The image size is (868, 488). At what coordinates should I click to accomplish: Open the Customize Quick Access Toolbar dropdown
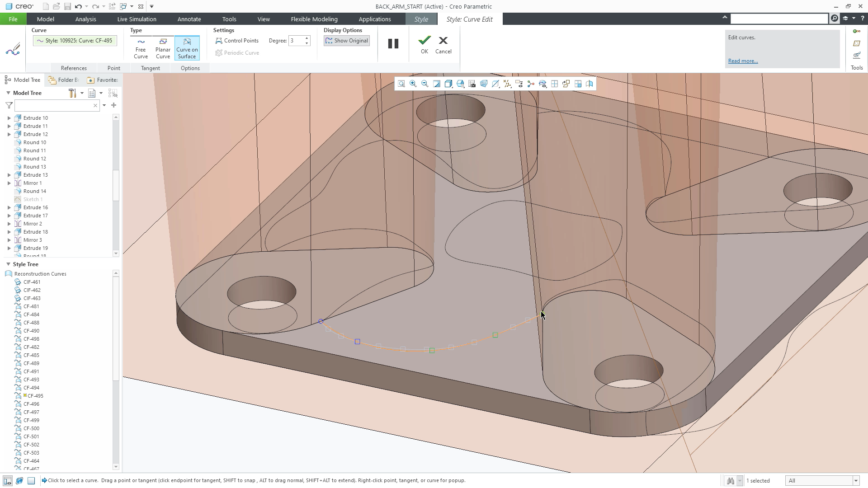click(x=151, y=6)
